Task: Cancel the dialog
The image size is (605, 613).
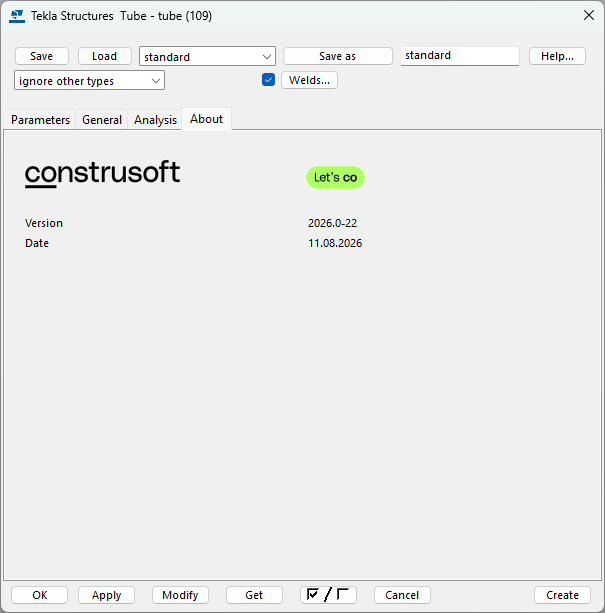Action: point(402,595)
